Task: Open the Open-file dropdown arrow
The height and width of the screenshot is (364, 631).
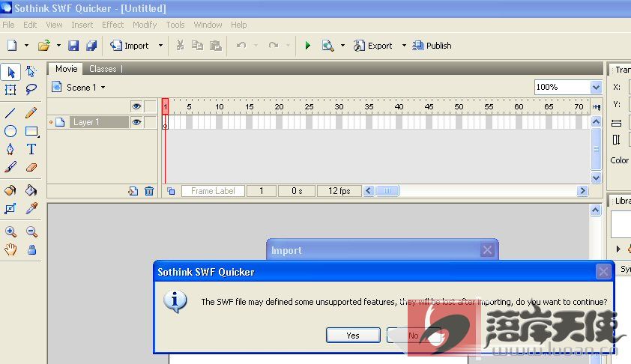Action: 58,46
